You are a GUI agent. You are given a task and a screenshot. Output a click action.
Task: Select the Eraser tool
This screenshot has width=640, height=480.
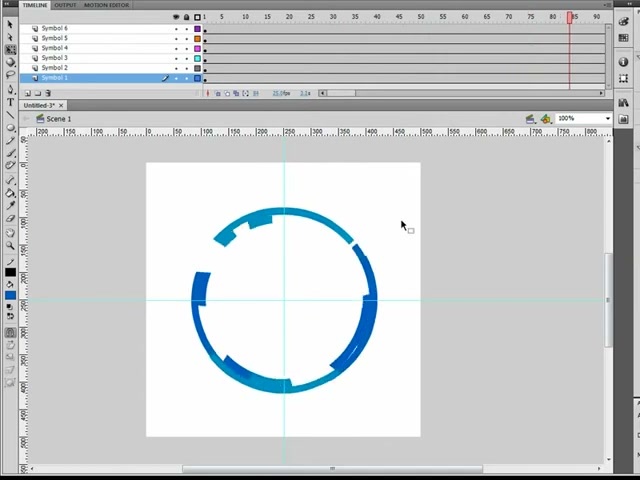10,218
